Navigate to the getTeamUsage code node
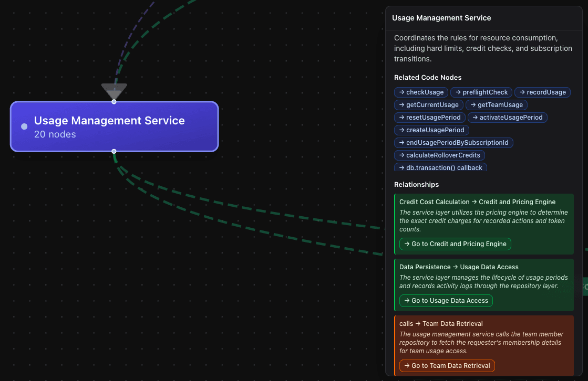Image resolution: width=588 pixels, height=381 pixels. 496,105
